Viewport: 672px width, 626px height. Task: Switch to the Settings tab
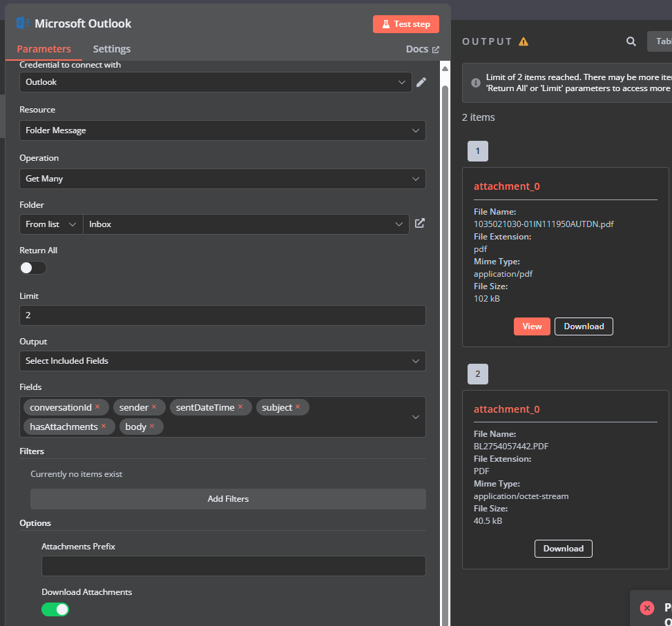[112, 49]
